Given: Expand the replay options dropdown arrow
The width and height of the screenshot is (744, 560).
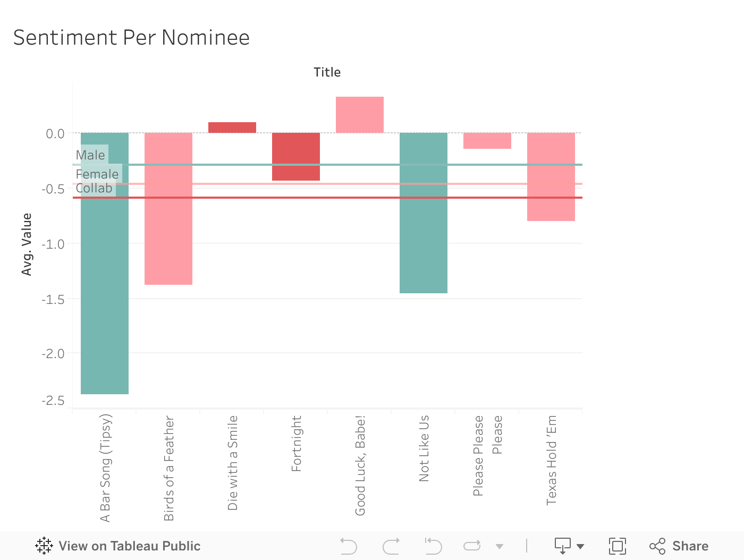Looking at the screenshot, I should [x=500, y=546].
